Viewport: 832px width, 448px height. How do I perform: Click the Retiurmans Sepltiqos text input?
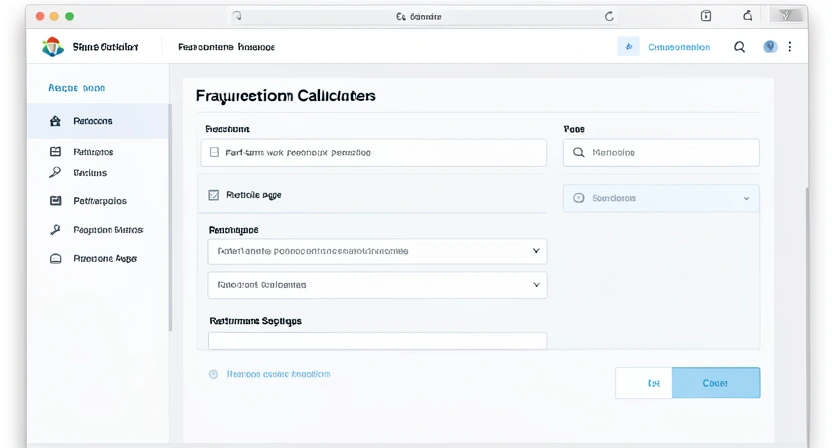[377, 340]
